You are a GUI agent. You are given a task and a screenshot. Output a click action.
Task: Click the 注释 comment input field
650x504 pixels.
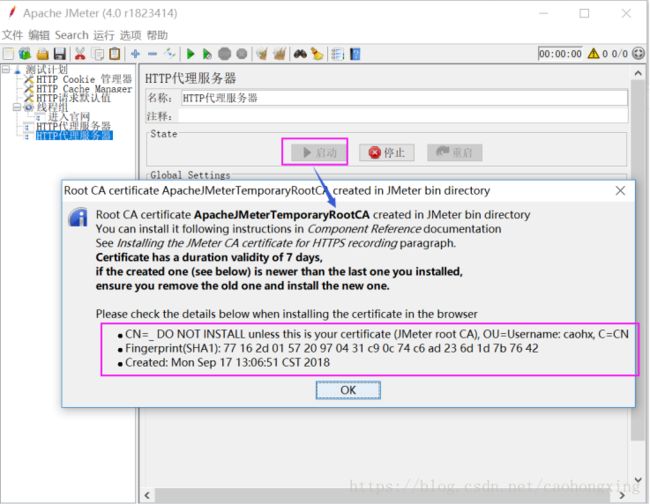403,116
